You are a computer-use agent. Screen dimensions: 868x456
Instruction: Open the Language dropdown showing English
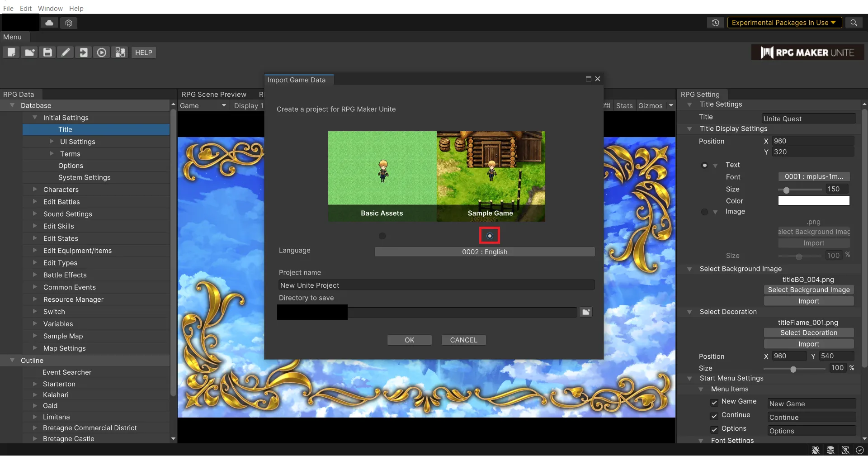[x=484, y=252]
